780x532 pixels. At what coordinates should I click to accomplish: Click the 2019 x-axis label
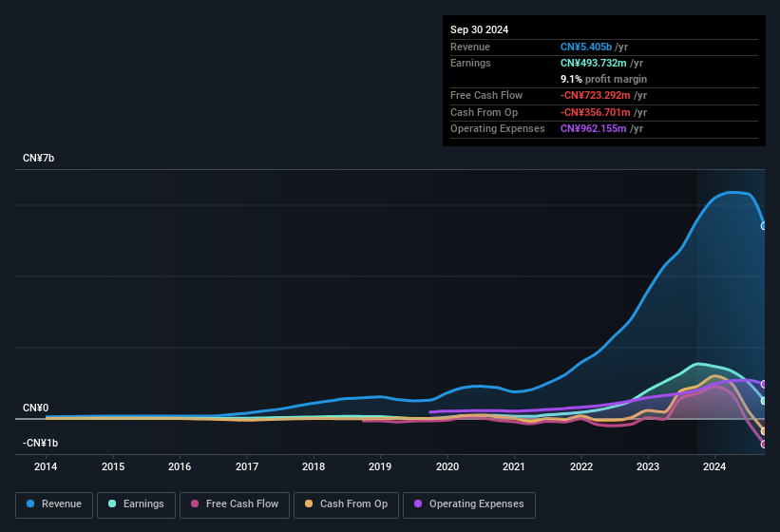click(380, 466)
